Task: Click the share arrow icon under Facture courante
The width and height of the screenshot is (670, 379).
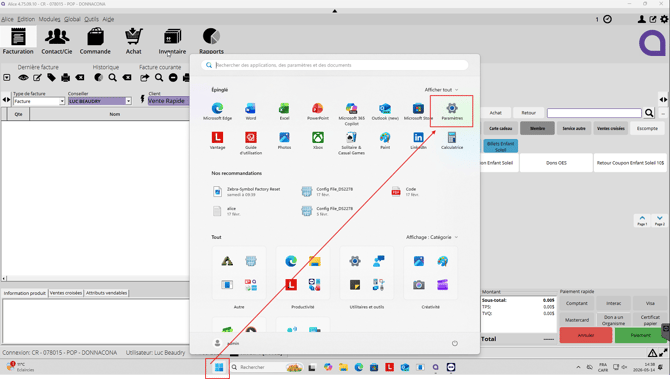Action: point(144,78)
